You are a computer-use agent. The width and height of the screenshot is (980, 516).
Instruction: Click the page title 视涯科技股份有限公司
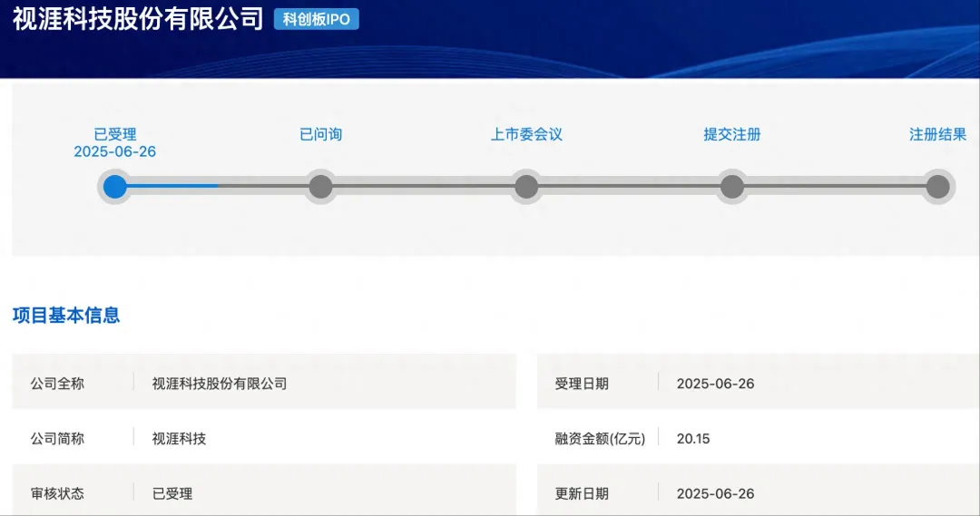(138, 19)
